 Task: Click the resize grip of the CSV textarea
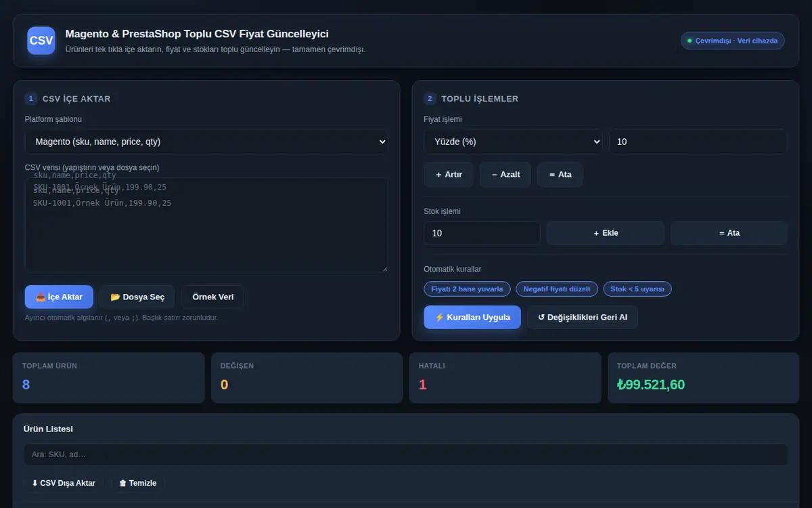point(384,268)
